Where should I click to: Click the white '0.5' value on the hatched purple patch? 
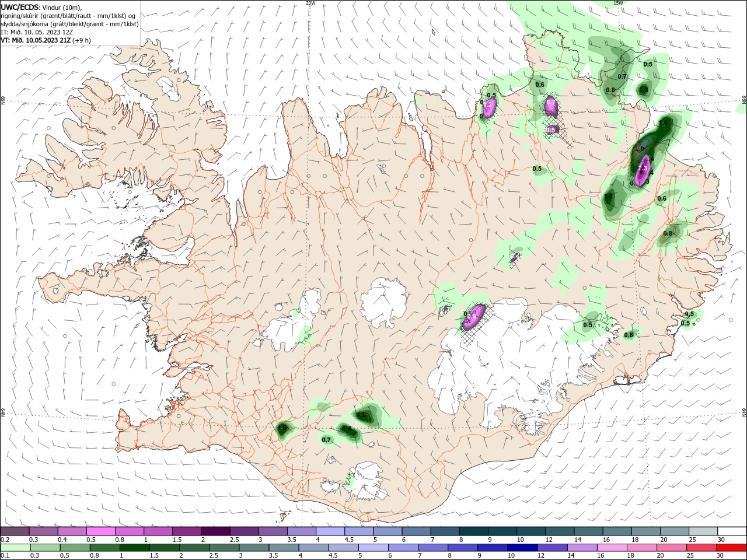(551, 129)
